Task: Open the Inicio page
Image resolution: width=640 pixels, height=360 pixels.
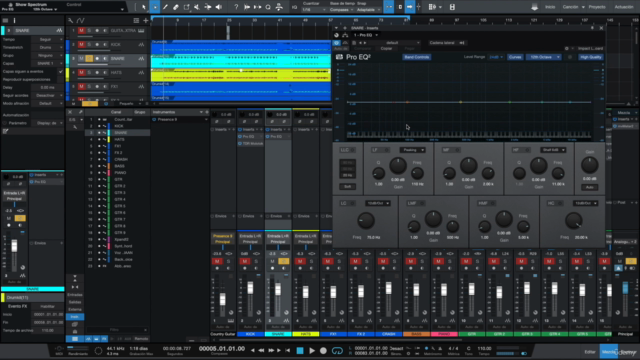Action: click(550, 7)
